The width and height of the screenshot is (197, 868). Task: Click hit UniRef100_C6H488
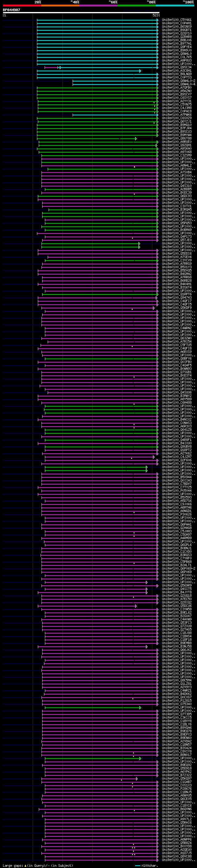(x=176, y=403)
